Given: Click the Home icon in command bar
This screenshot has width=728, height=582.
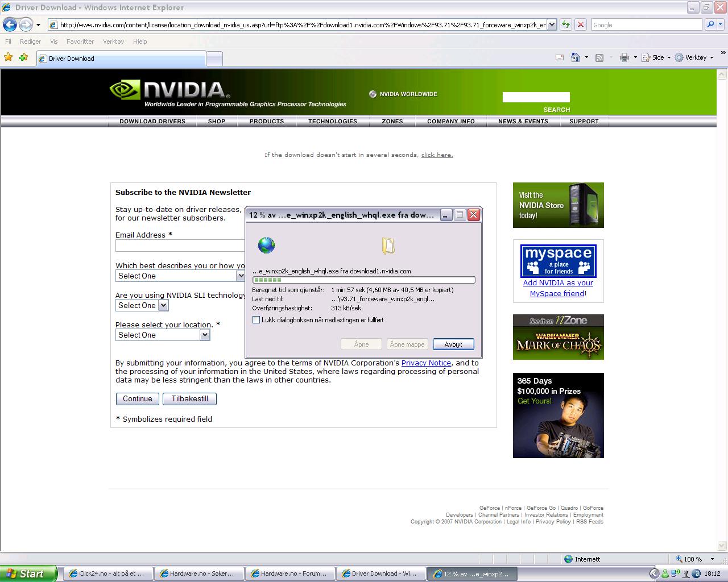Looking at the screenshot, I should click(x=576, y=57).
